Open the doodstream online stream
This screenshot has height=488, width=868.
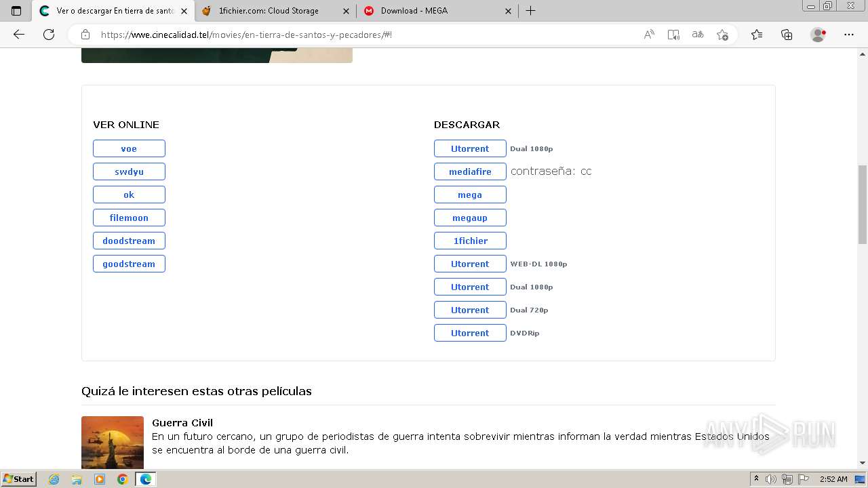click(x=129, y=241)
